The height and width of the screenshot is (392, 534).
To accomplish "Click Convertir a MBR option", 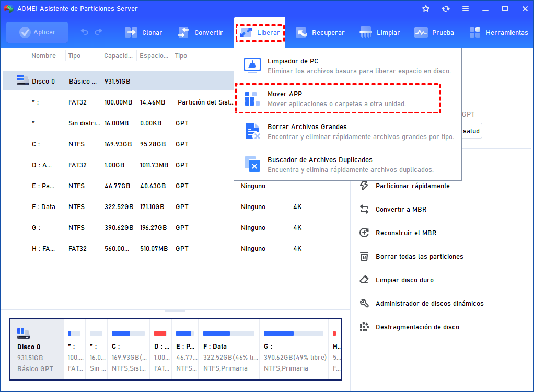I will point(401,210).
